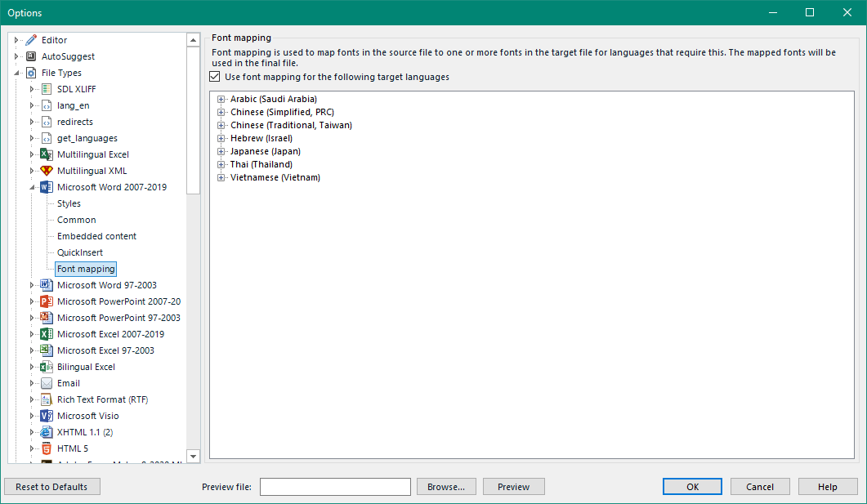Click the SDL XLIFF file type icon
This screenshot has height=504, width=867.
coord(47,89)
